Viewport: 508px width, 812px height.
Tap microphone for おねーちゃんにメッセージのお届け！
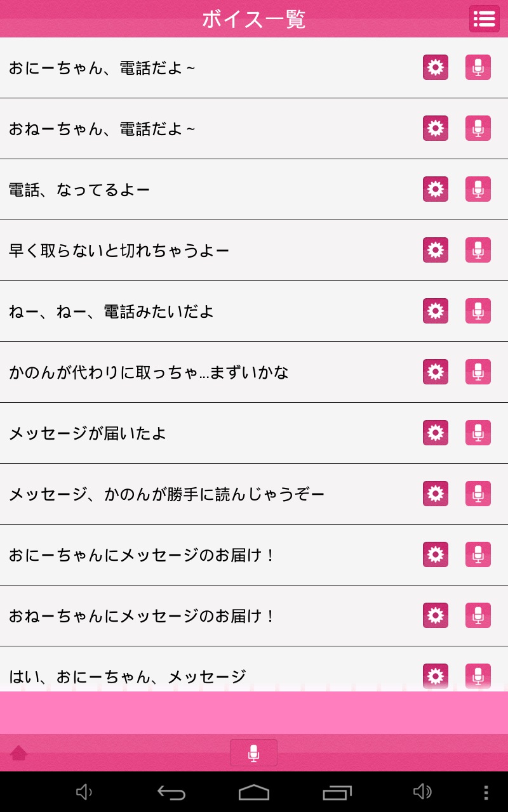[478, 615]
